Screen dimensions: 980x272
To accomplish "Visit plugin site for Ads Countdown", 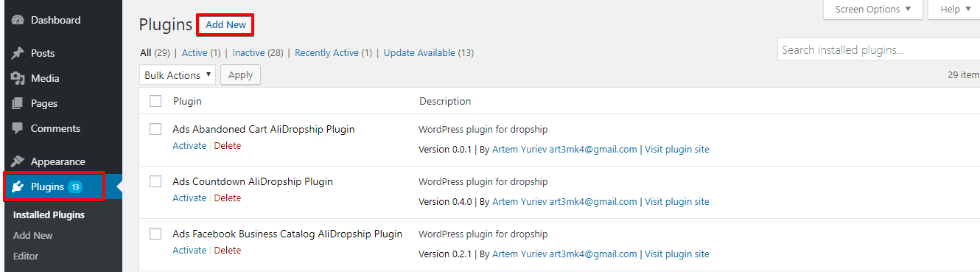I will coord(677,202).
